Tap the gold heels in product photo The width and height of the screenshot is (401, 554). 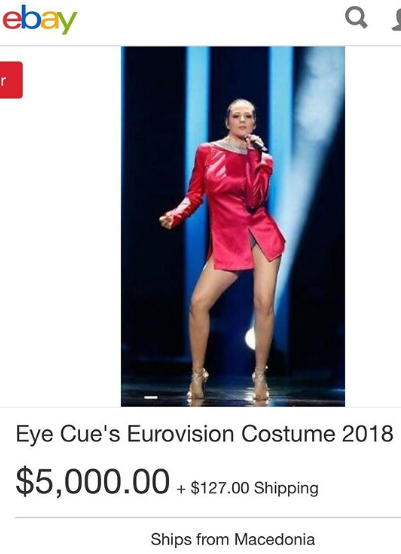228,384
